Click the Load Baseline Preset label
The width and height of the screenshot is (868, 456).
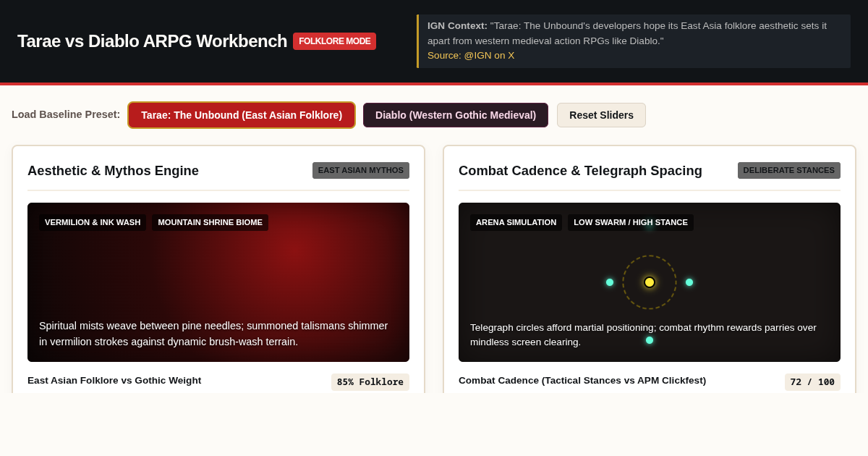click(66, 114)
